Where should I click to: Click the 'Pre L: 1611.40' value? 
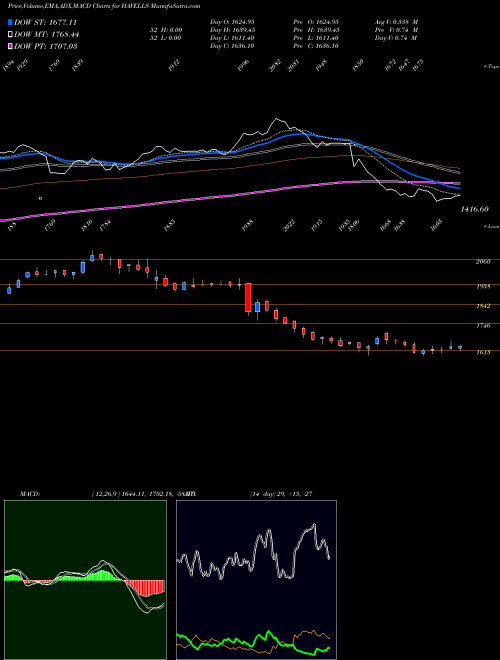(x=316, y=38)
